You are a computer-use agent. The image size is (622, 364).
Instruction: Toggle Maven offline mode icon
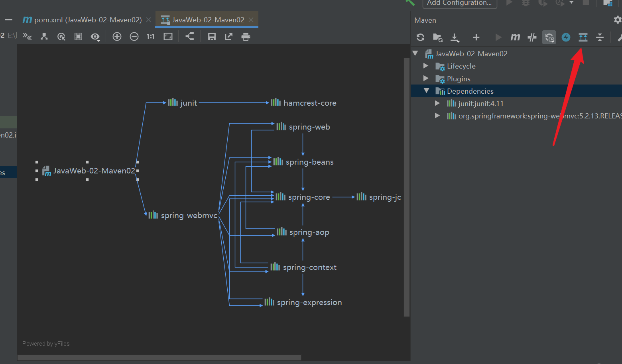click(532, 37)
